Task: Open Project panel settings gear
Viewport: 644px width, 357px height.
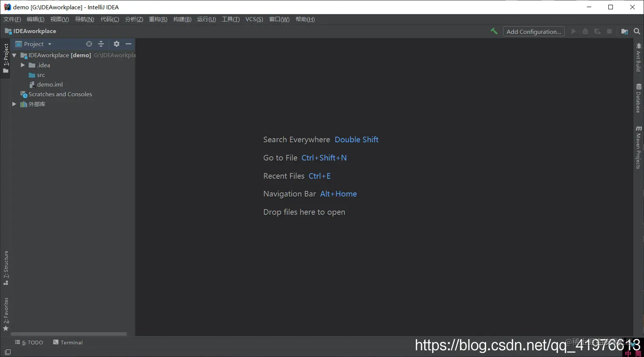Action: coord(116,44)
